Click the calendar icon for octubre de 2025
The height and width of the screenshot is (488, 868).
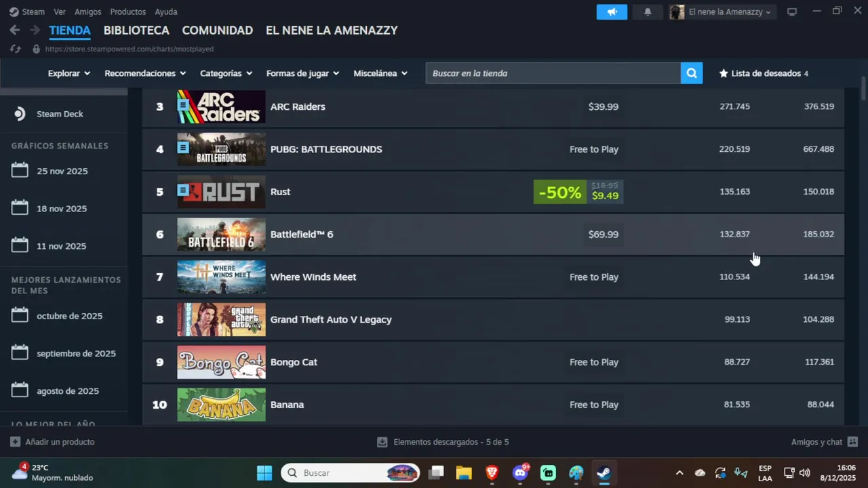20,315
